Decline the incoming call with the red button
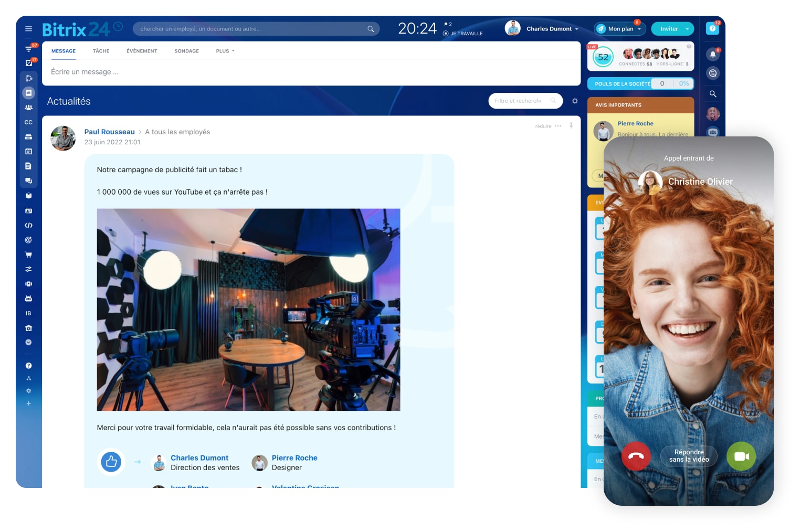The width and height of the screenshot is (800, 532). 636,456
